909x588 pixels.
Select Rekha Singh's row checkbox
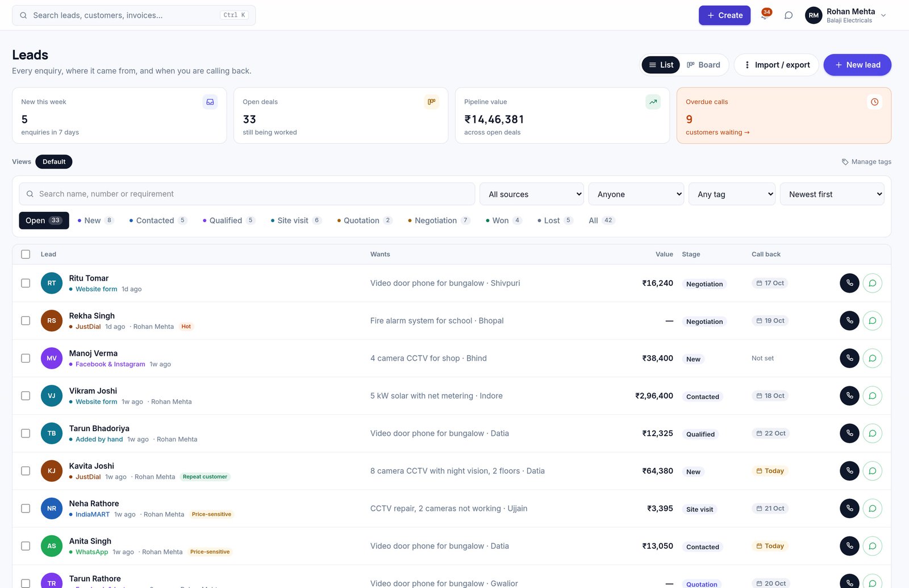[x=26, y=320]
